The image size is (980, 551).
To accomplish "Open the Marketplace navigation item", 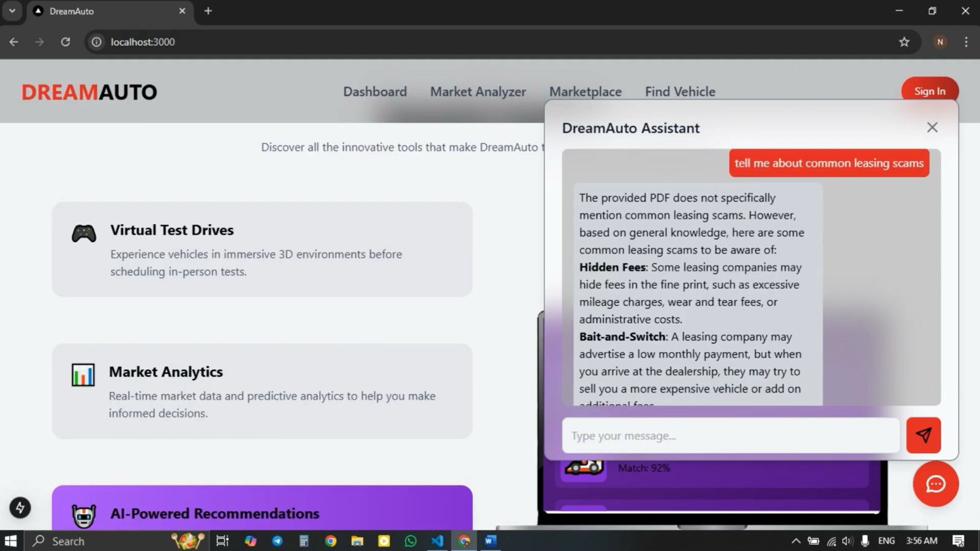I will 586,91.
